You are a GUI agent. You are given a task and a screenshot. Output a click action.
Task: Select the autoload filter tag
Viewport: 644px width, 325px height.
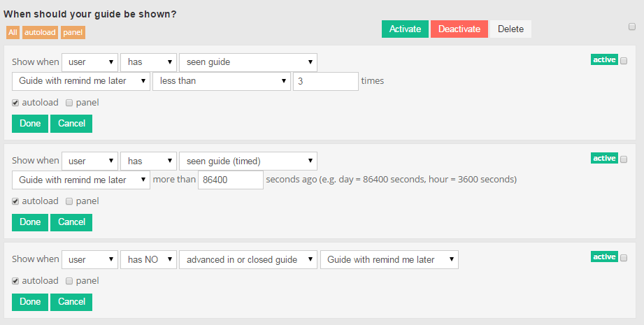(40, 32)
